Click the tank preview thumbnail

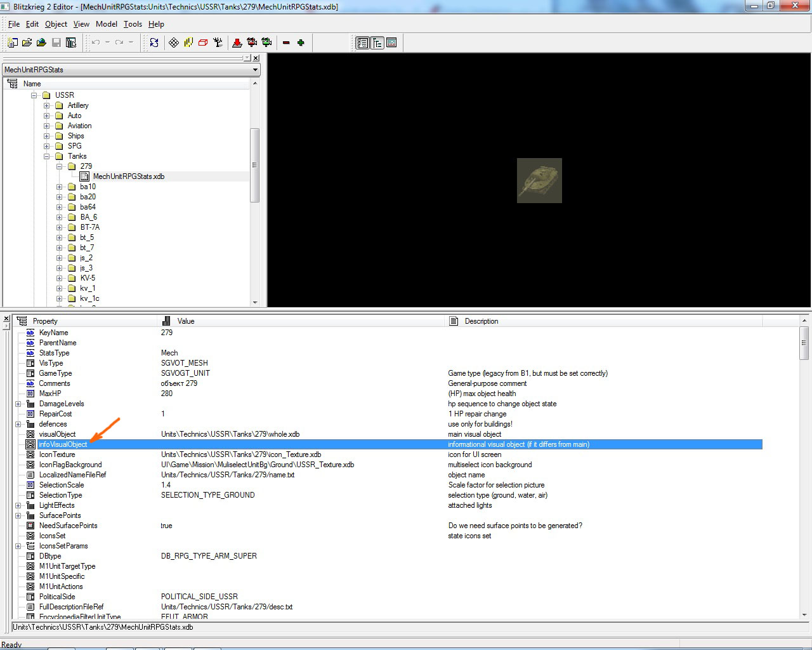(539, 180)
